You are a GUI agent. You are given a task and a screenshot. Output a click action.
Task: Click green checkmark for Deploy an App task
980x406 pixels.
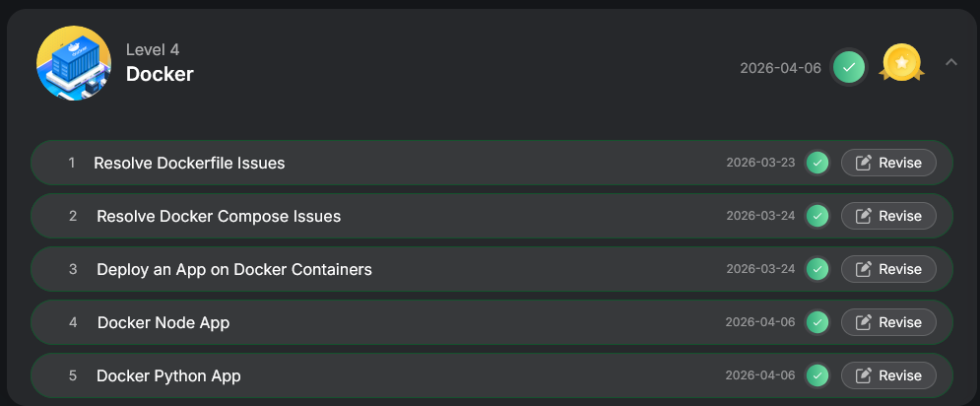[817, 269]
